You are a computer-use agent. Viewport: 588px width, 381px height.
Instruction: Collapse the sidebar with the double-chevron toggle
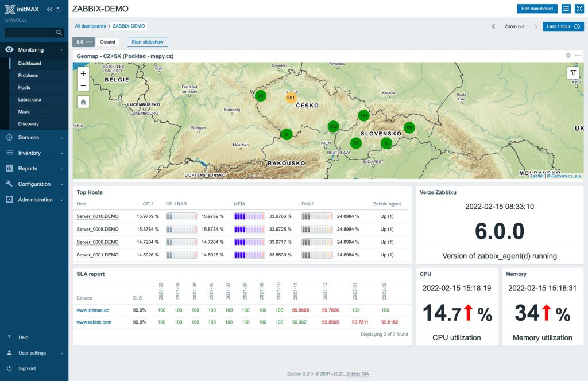49,9
